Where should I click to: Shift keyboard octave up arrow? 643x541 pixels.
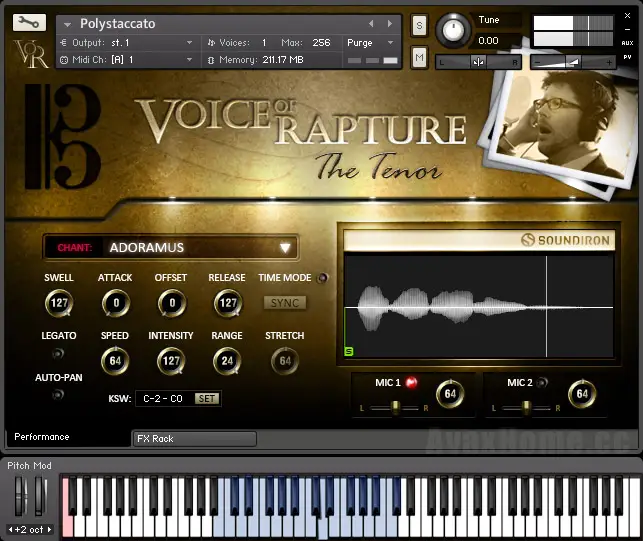pyautogui.click(x=49, y=530)
